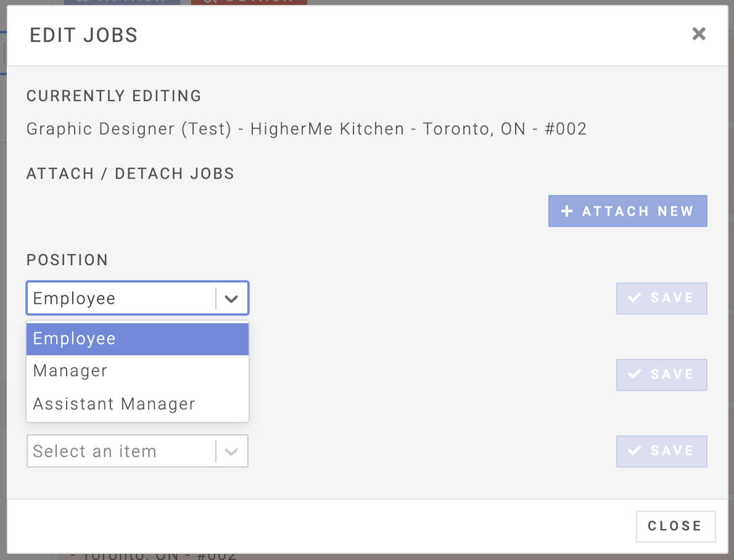Image resolution: width=734 pixels, height=560 pixels.
Task: Save the Position selection with its Save button
Action: (661, 298)
